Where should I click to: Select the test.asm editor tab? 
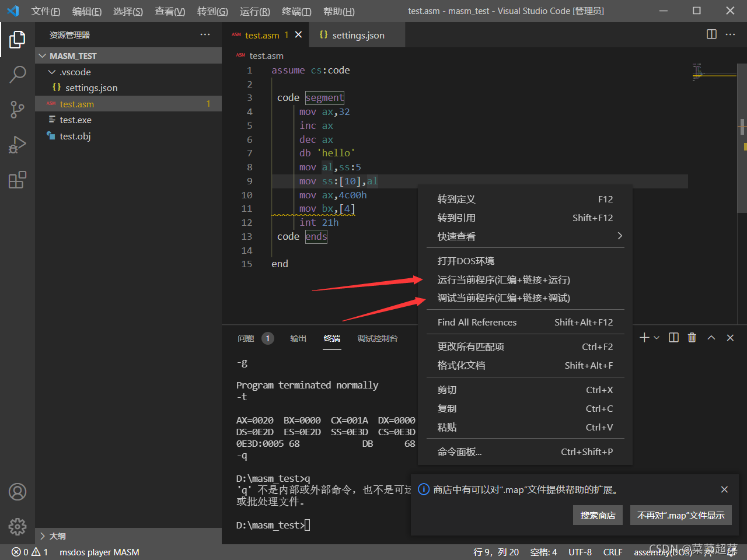tap(266, 35)
